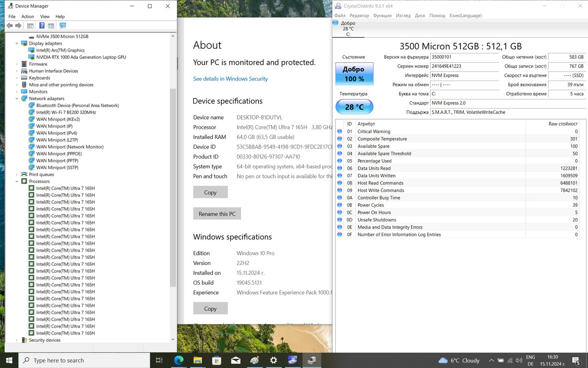Screen dimensions: 588x368
Task: Click the Forward arrow in Device Manager toolbar
Action: (x=18, y=26)
